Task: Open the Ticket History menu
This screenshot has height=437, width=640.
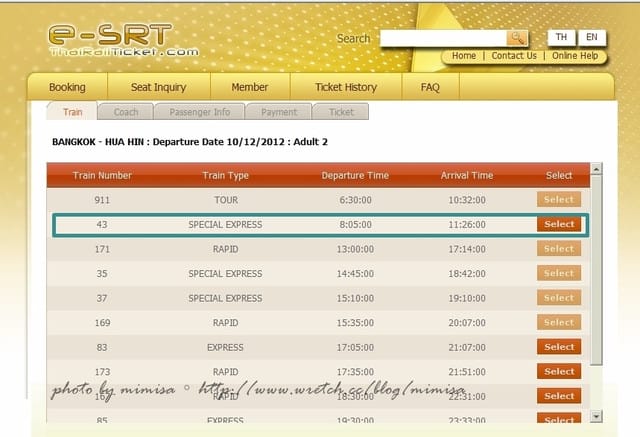Action: tap(346, 87)
